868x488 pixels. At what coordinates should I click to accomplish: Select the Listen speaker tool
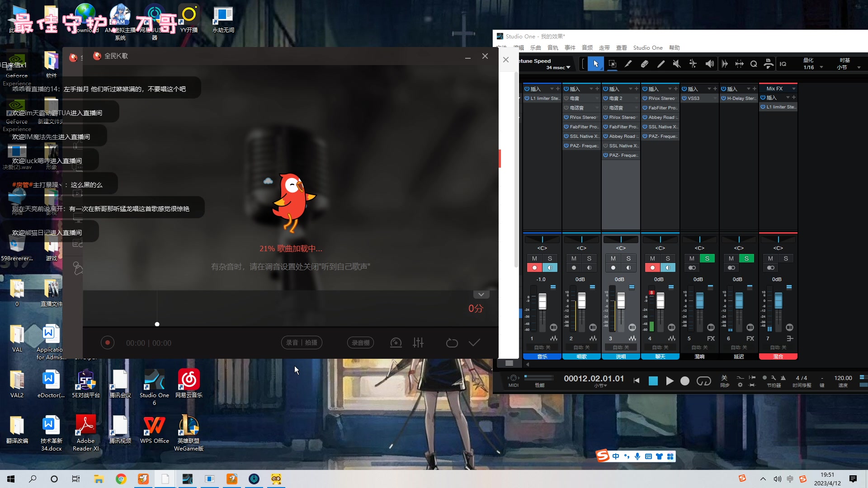(x=709, y=64)
